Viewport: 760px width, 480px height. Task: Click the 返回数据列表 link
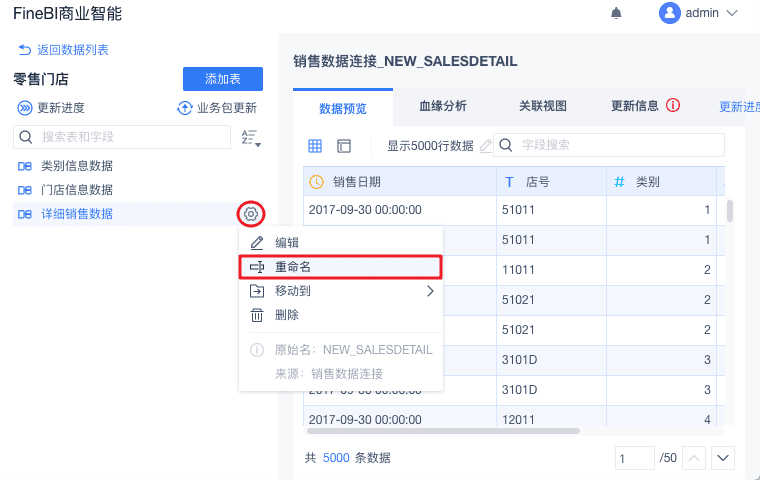64,49
